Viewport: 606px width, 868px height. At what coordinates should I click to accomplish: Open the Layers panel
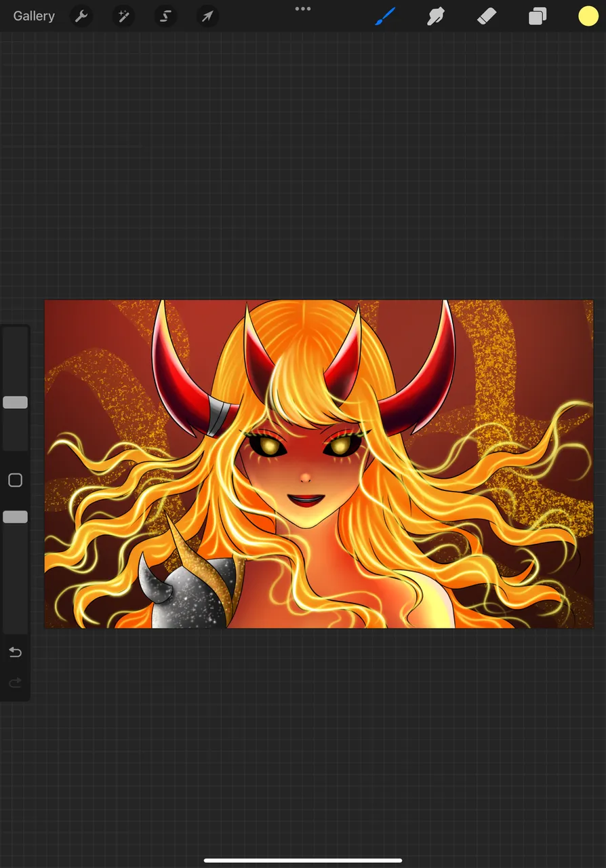coord(538,16)
